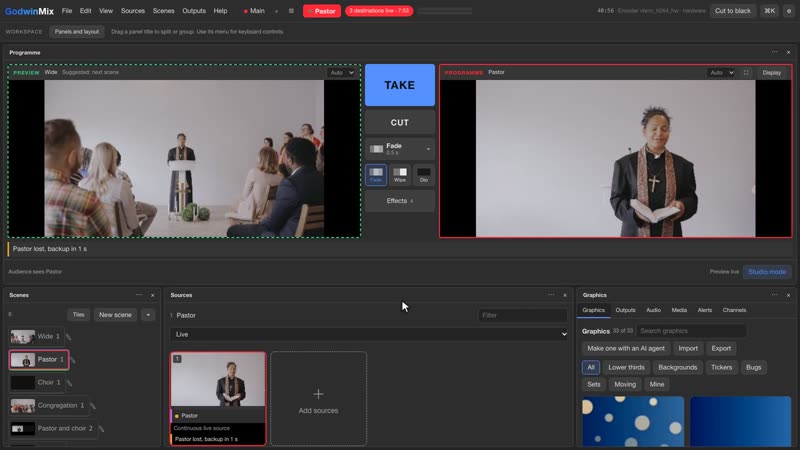Click the fullscreen icon in Programme monitor
This screenshot has width=800, height=450.
(x=746, y=72)
